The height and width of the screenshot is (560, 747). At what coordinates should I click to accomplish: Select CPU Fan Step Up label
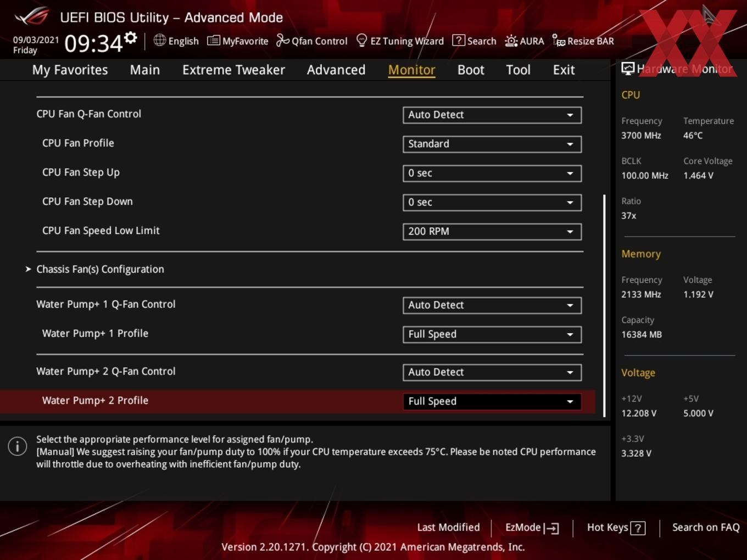(x=81, y=172)
